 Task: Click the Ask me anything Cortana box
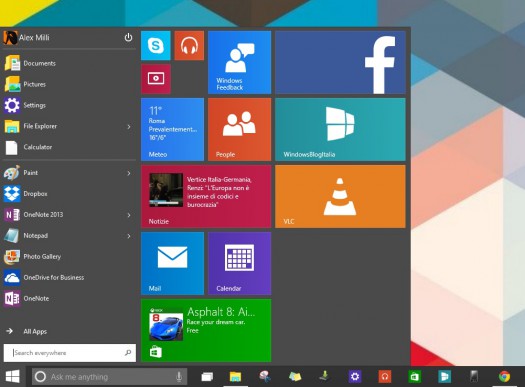109,377
